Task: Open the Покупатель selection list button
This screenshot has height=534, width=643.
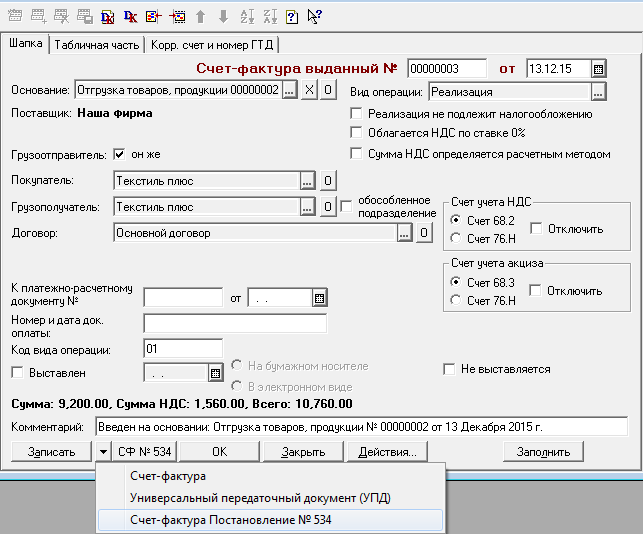Action: [x=309, y=181]
